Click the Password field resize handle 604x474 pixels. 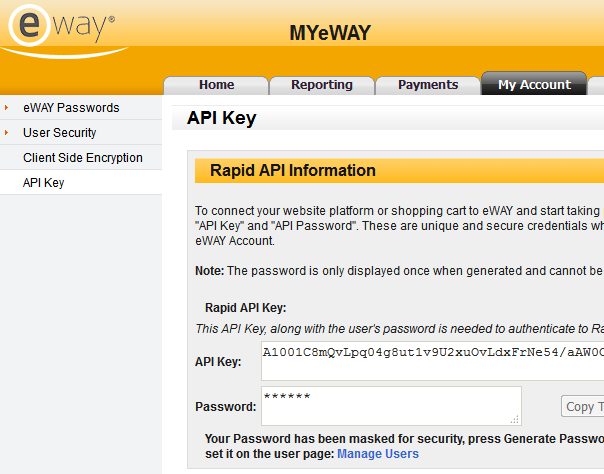[516, 420]
